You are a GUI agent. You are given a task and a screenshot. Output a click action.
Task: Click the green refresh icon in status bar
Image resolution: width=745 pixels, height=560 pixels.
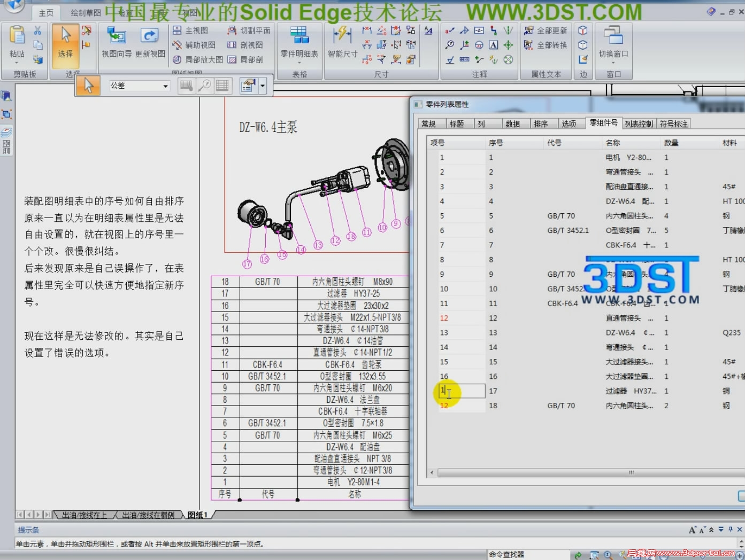(578, 555)
